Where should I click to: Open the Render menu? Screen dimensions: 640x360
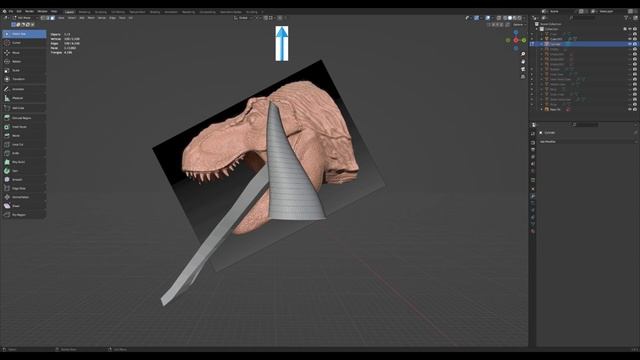point(29,11)
